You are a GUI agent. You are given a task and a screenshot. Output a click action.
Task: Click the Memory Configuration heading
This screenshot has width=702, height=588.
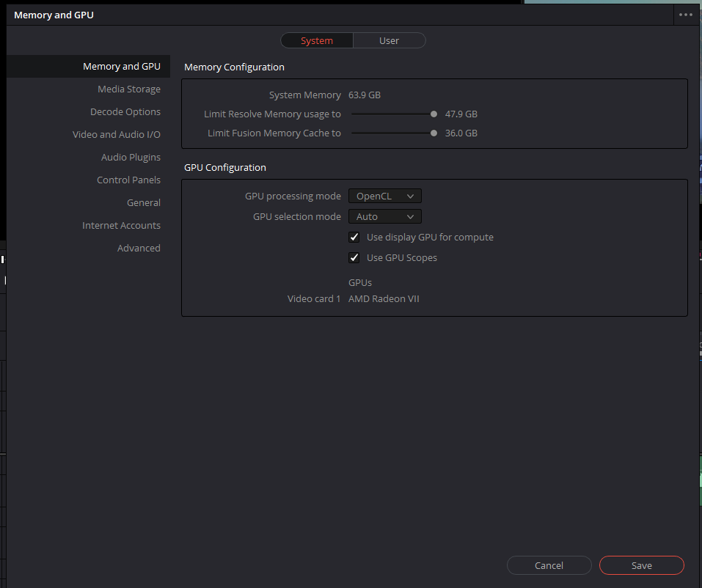pos(234,67)
